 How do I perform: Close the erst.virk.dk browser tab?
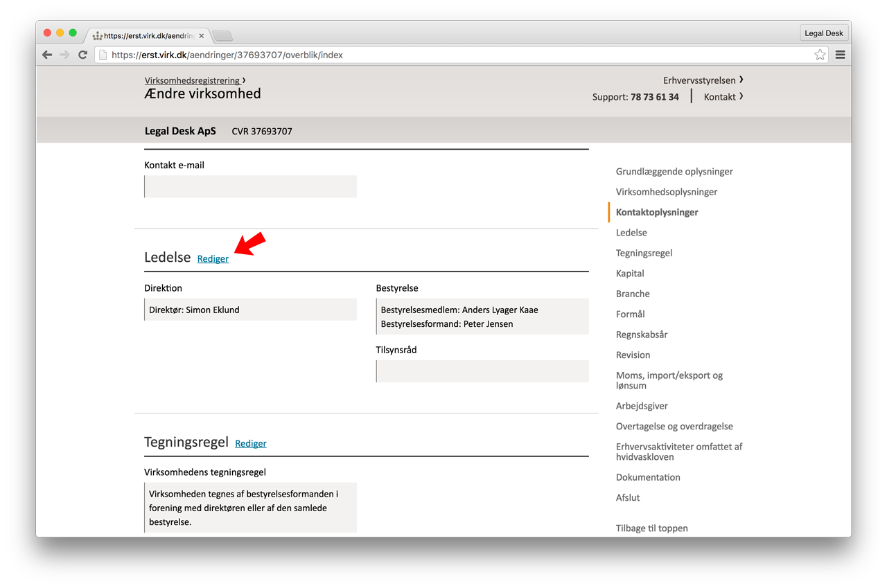201,36
